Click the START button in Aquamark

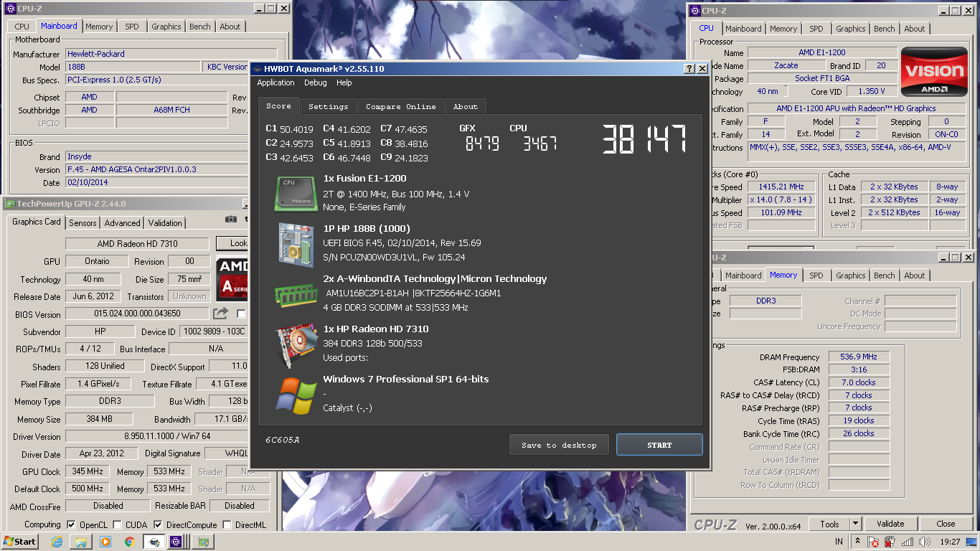659,445
